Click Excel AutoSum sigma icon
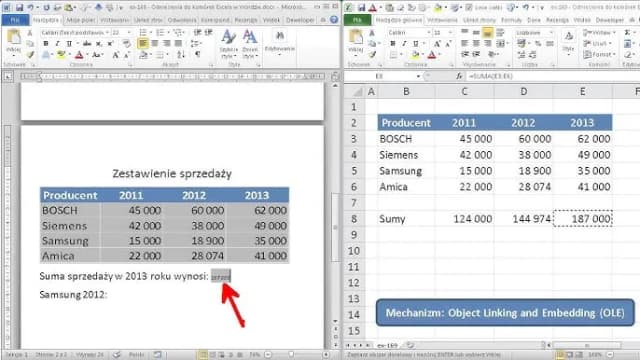The width and height of the screenshot is (640, 360). (x=627, y=32)
